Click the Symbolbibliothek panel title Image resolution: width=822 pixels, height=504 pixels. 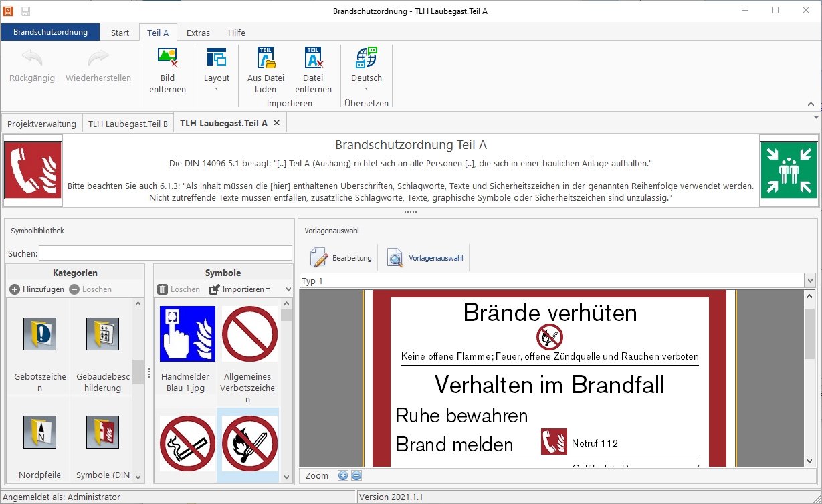click(x=37, y=231)
